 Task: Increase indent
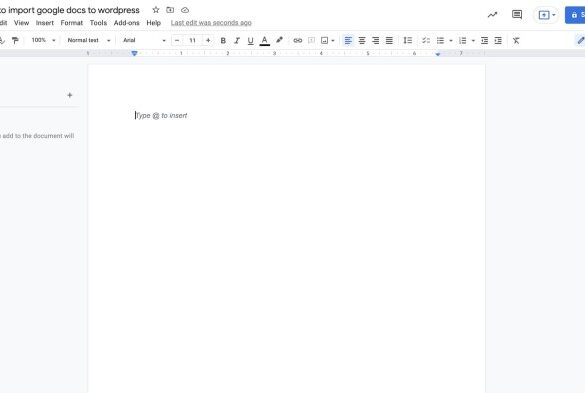(498, 40)
